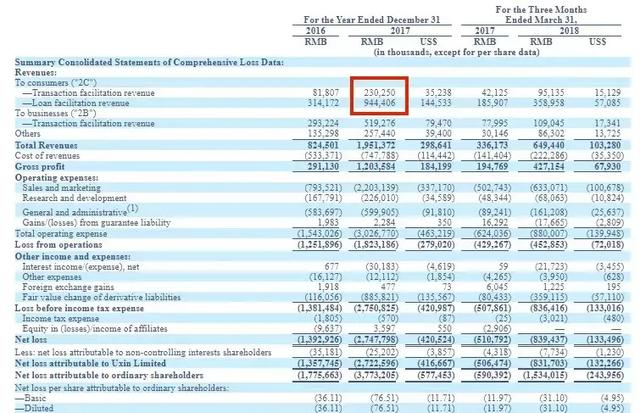This screenshot has width=640, height=413.
Task: Click the 1,951,372 total revenues value
Action: (x=379, y=145)
